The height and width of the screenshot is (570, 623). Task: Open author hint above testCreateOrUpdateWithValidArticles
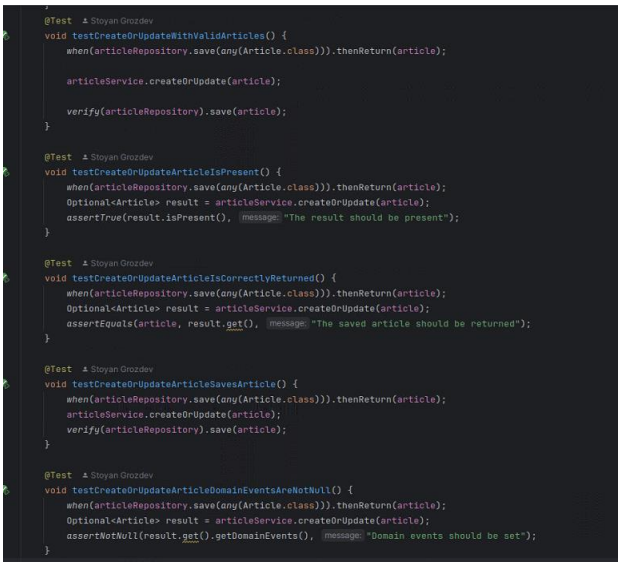coord(118,21)
